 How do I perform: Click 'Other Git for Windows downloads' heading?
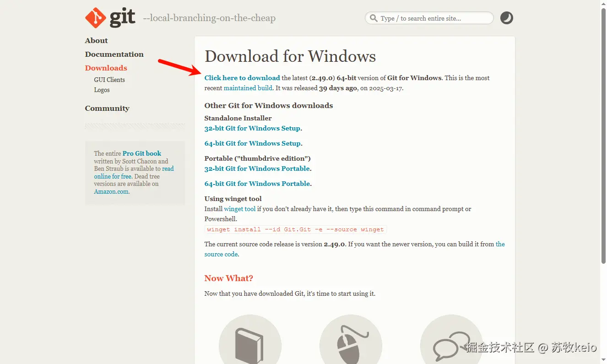click(269, 105)
